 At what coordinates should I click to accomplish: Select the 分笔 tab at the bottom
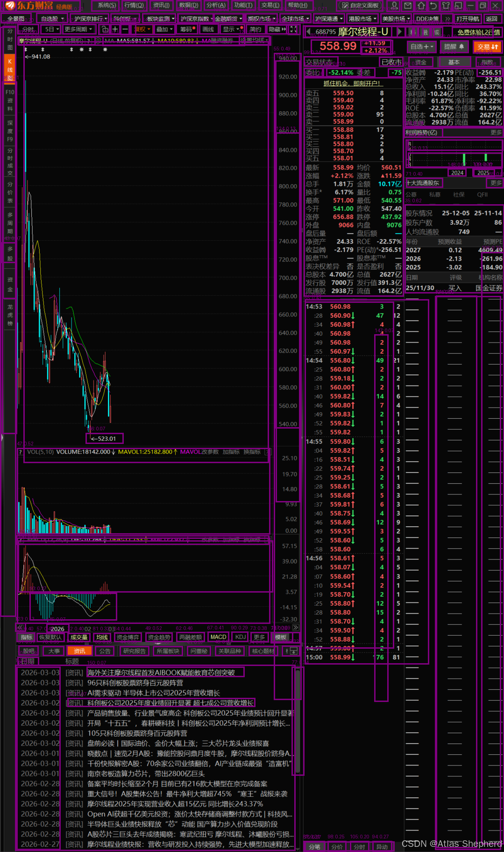314,846
